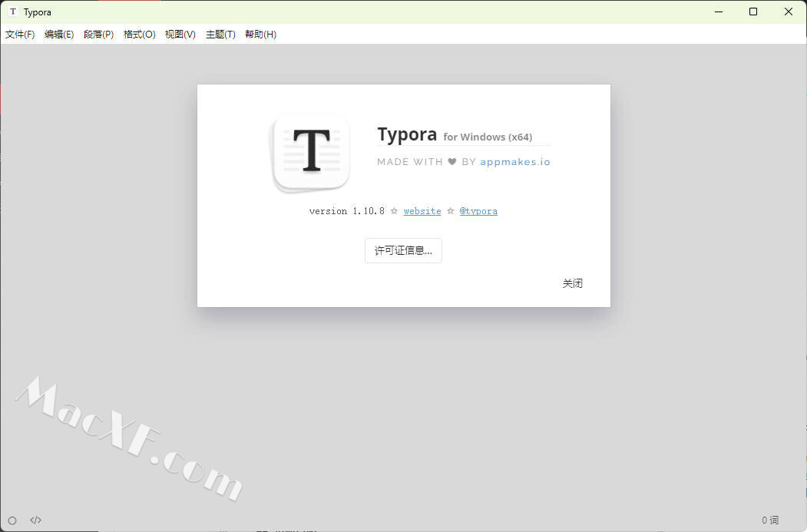This screenshot has width=807, height=532.
Task: Click the version 1.10.8 text
Action: [346, 211]
